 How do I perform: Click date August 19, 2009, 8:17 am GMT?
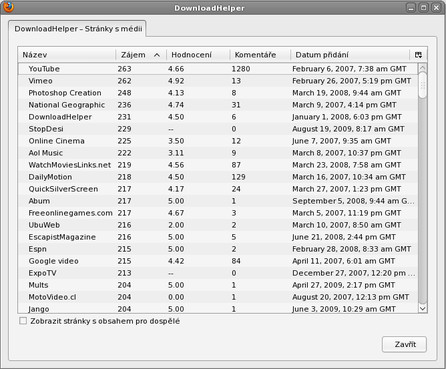[x=348, y=129]
